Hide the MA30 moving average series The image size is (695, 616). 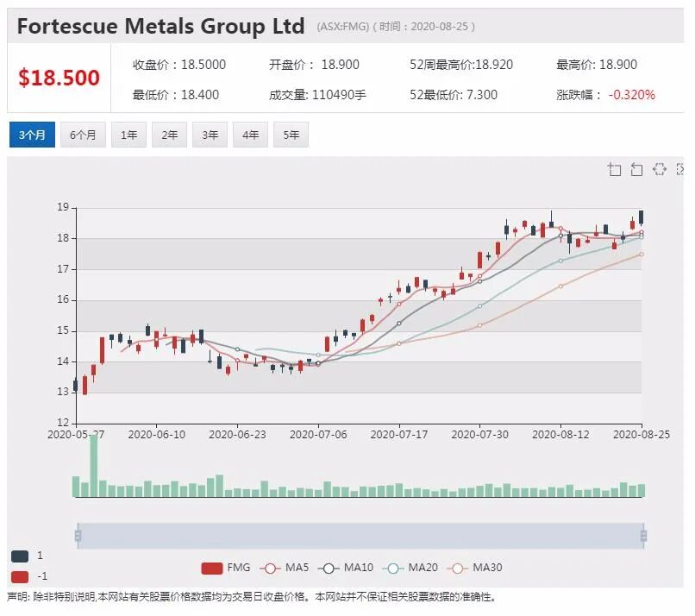point(475,568)
